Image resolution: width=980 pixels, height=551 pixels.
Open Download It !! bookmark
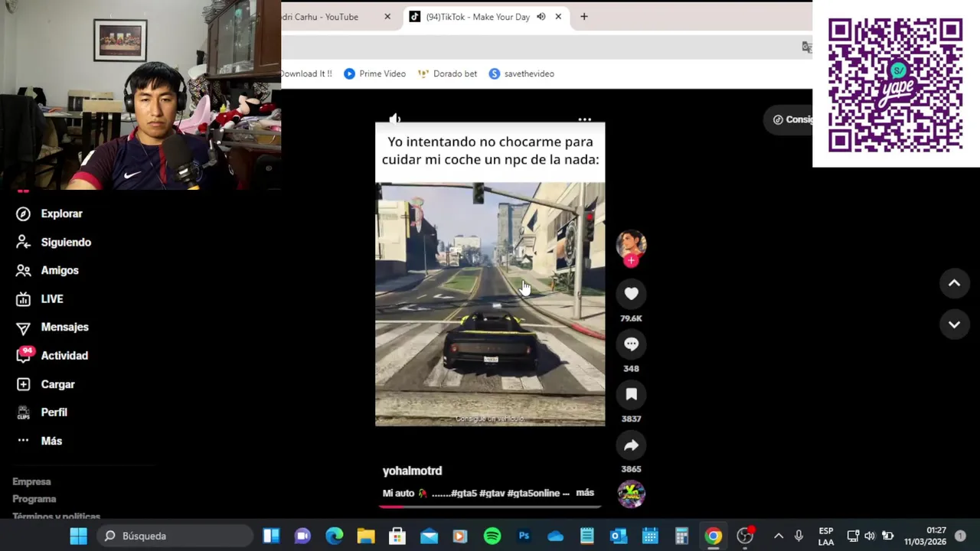point(306,73)
